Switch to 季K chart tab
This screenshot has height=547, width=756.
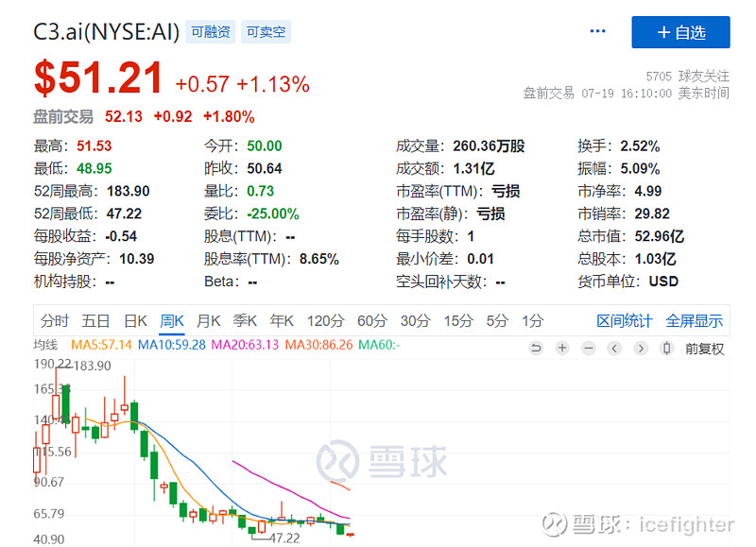pos(245,321)
